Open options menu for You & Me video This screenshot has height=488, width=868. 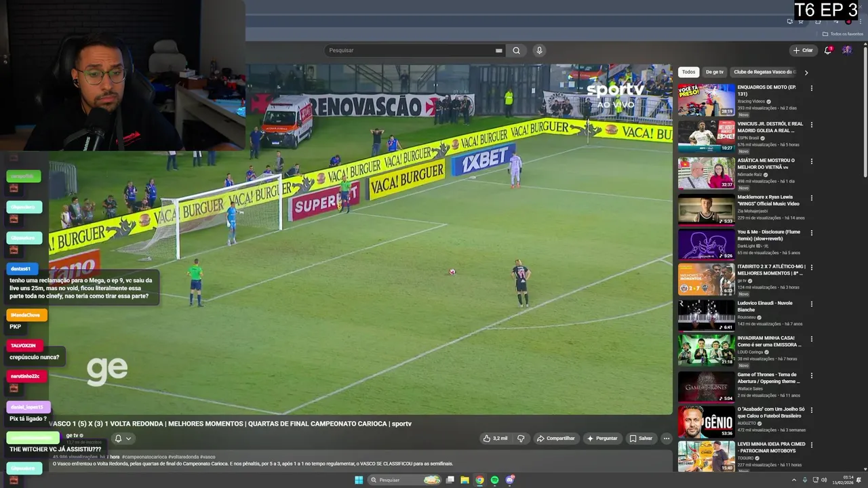point(811,233)
